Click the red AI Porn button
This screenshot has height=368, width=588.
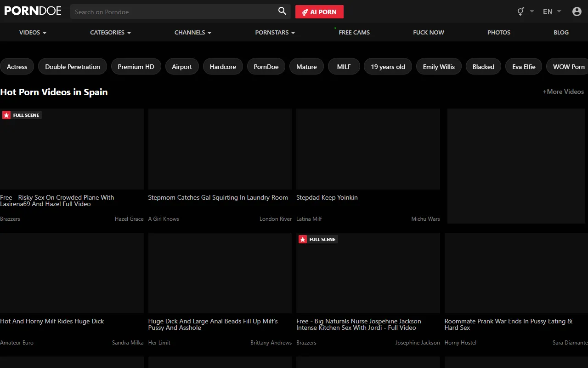coord(319,12)
